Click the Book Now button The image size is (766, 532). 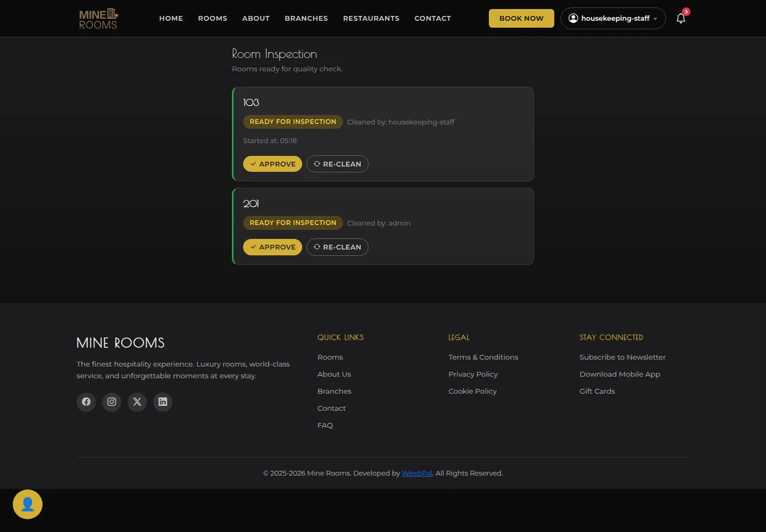click(521, 18)
